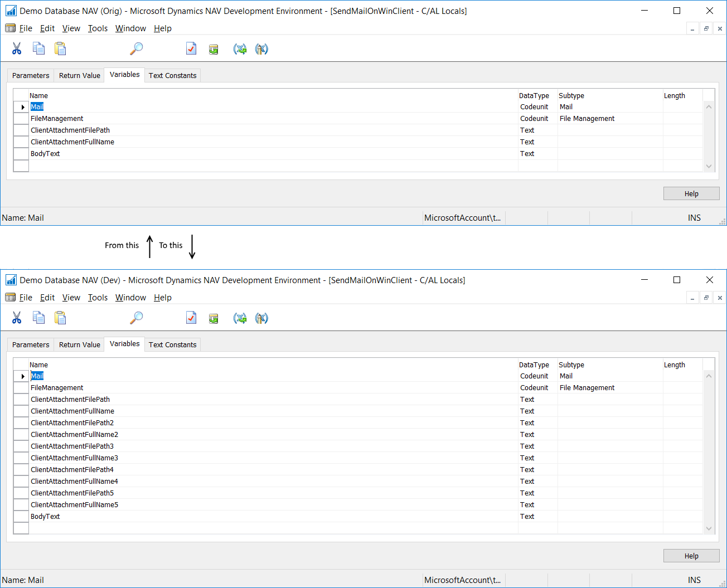The image size is (727, 588).
Task: Click the Paste clipboard icon in the Orig window
Action: coord(60,49)
